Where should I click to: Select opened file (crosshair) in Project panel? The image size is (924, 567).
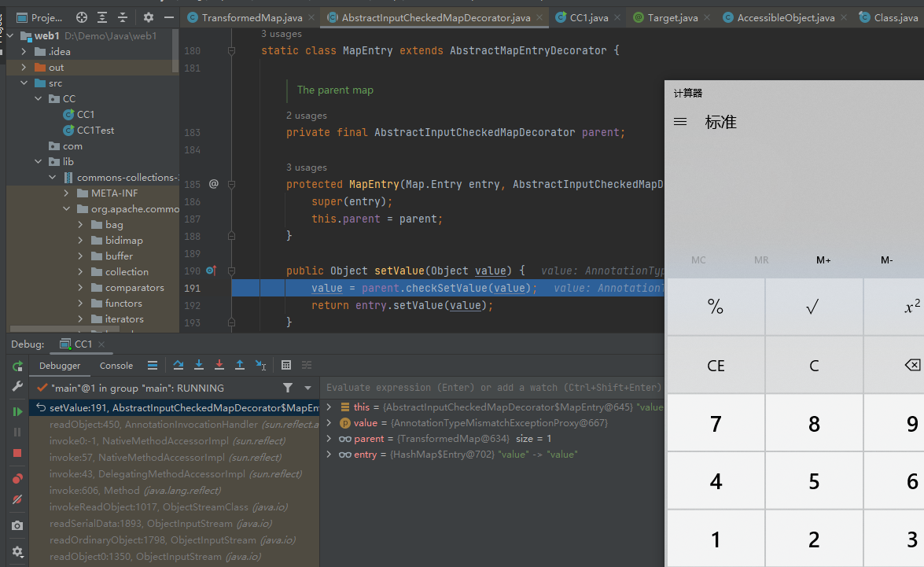click(x=82, y=17)
